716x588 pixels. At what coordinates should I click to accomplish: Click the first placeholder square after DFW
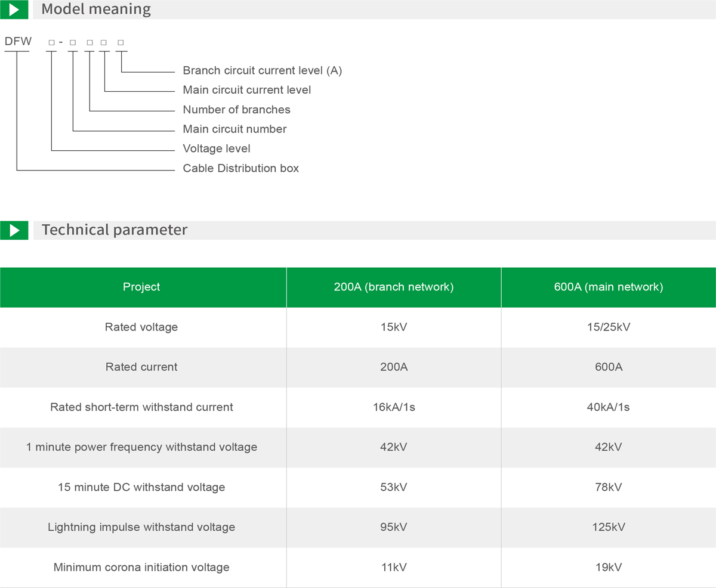[51, 42]
